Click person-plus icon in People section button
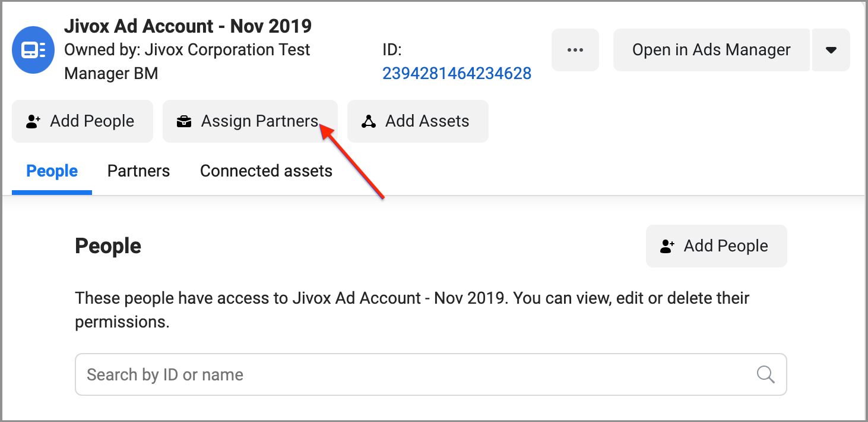This screenshot has height=422, width=868. [x=667, y=246]
